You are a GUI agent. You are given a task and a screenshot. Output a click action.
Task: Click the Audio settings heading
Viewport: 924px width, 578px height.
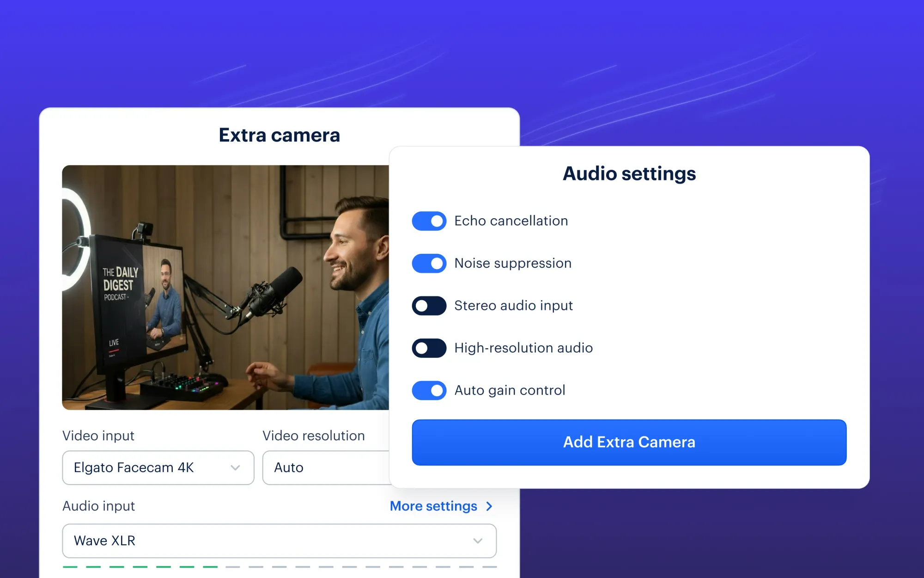pos(629,174)
